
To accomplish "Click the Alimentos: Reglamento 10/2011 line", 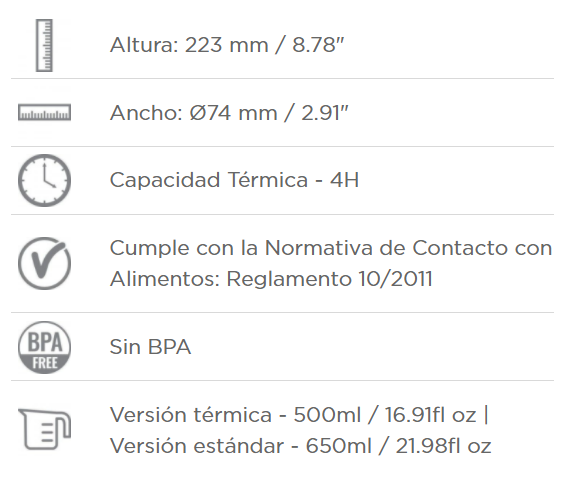I will (x=271, y=279).
